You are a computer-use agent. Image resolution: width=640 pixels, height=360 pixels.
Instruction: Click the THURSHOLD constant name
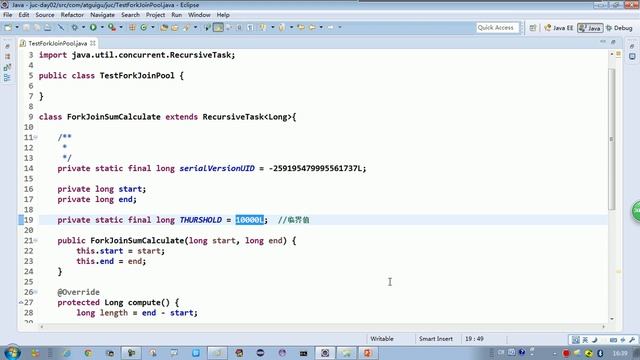click(x=201, y=220)
